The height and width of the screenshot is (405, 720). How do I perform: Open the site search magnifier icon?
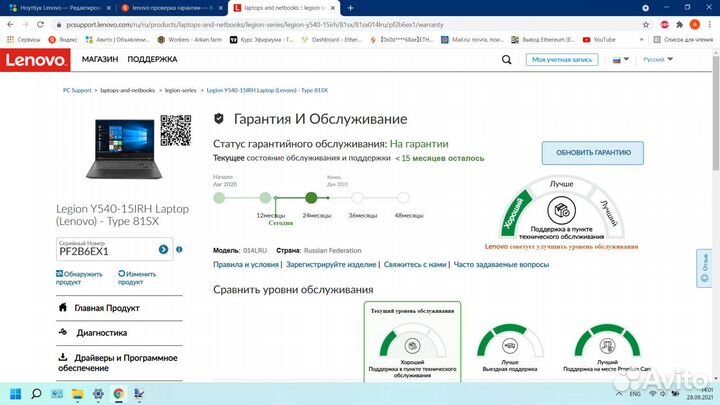click(506, 60)
